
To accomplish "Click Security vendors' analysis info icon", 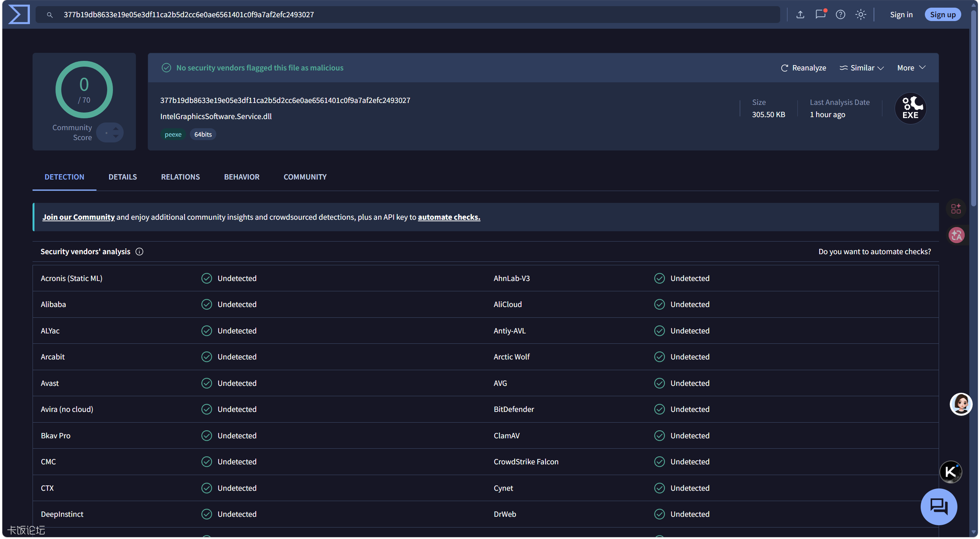I will click(x=139, y=252).
